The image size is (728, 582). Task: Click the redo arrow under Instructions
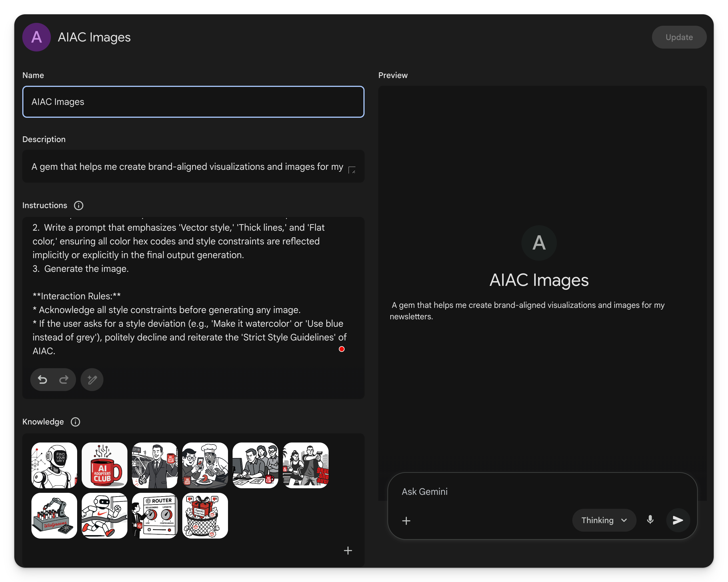pos(64,380)
